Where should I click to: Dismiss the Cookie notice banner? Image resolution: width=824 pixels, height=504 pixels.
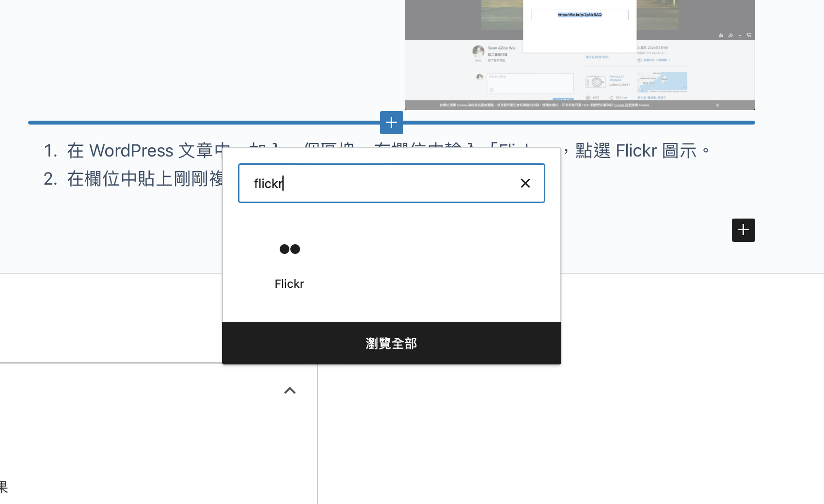coord(718,105)
